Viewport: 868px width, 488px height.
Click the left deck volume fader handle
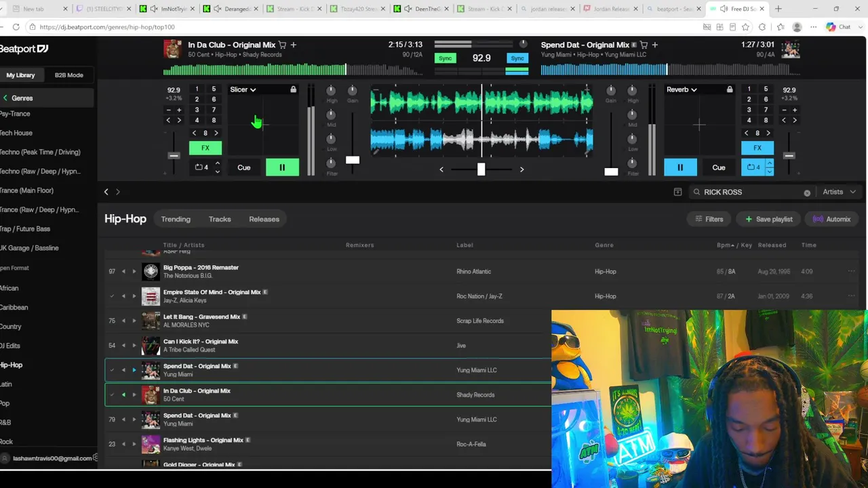click(352, 161)
